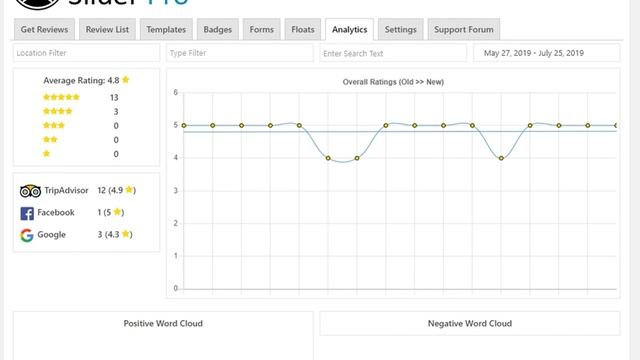Click the three-star rating row icons
The width and height of the screenshot is (640, 360).
[x=54, y=125]
